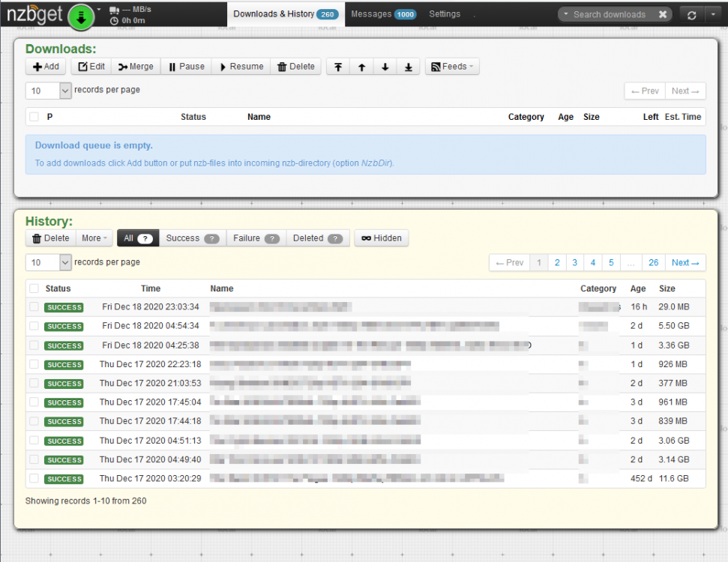Click the time 'Thu Dec 17 2020 04:51:13'
728x562 pixels.
pos(151,441)
